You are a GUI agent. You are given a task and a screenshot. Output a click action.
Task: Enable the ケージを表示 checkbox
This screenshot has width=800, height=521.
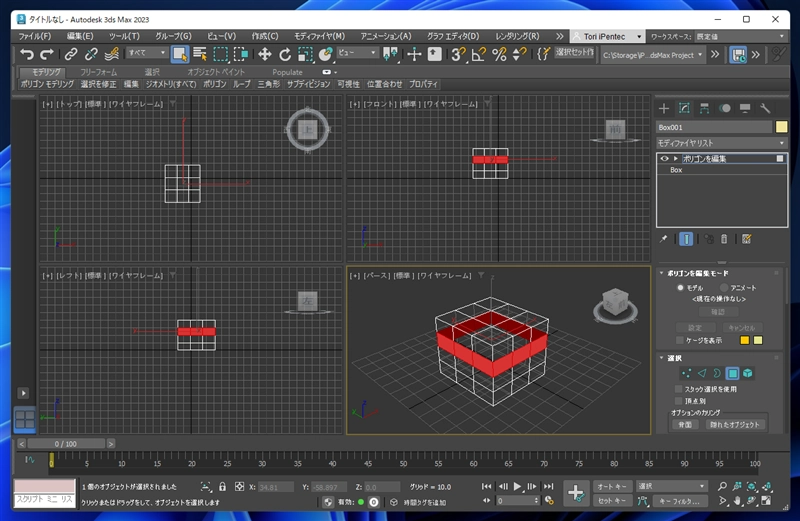(679, 340)
